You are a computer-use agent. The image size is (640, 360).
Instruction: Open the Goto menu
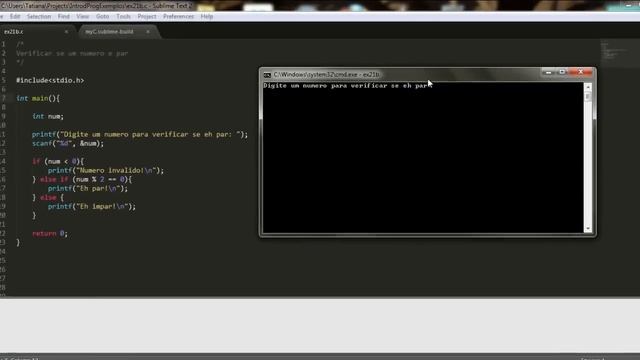[x=102, y=17]
